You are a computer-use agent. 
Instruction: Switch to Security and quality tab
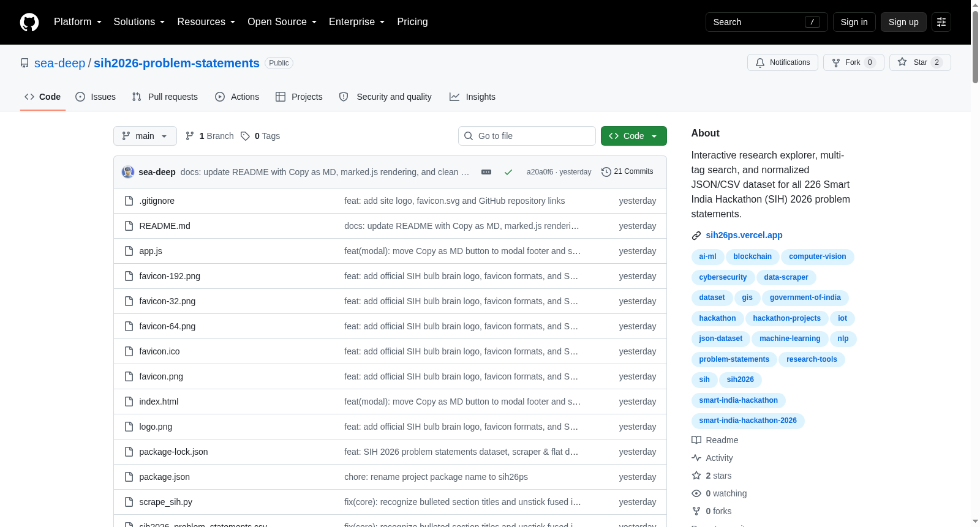coord(385,97)
